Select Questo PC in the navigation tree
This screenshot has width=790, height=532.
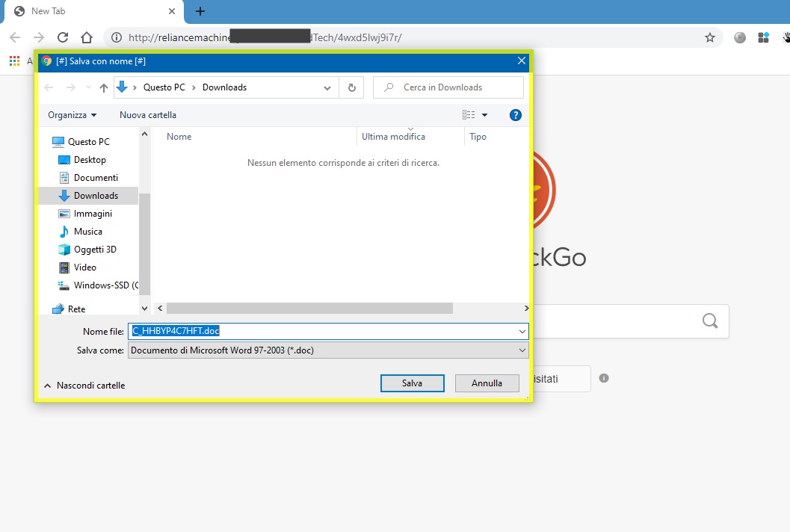click(x=89, y=141)
